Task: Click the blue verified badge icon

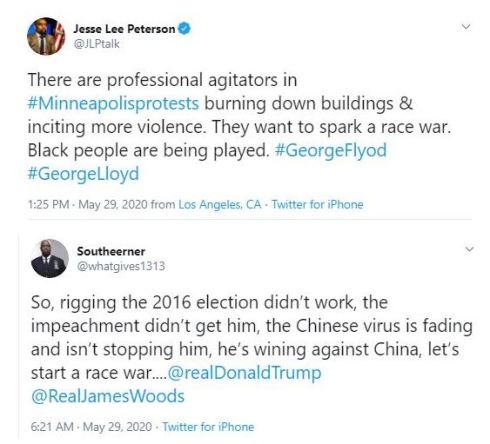Action: coord(184,28)
